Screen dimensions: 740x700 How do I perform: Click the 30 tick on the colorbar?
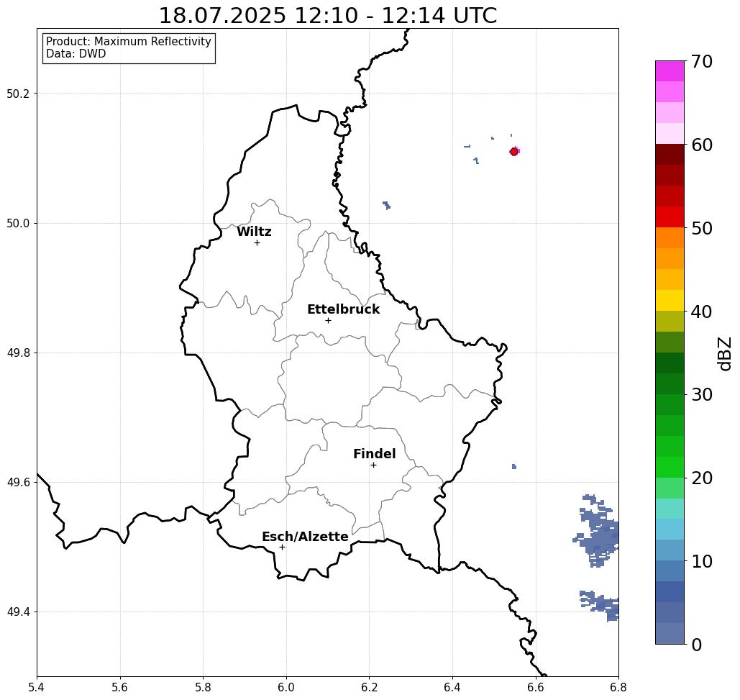point(702,394)
